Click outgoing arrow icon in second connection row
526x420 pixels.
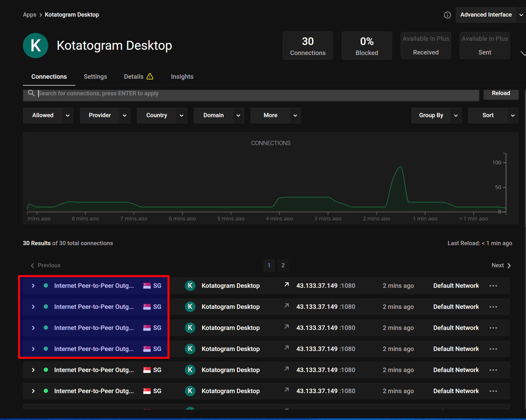[x=287, y=306]
